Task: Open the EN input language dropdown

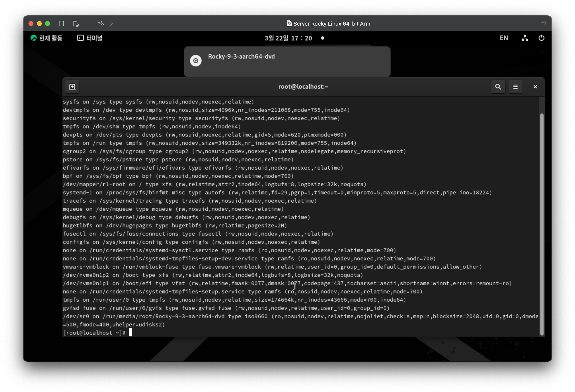Action: click(x=504, y=38)
